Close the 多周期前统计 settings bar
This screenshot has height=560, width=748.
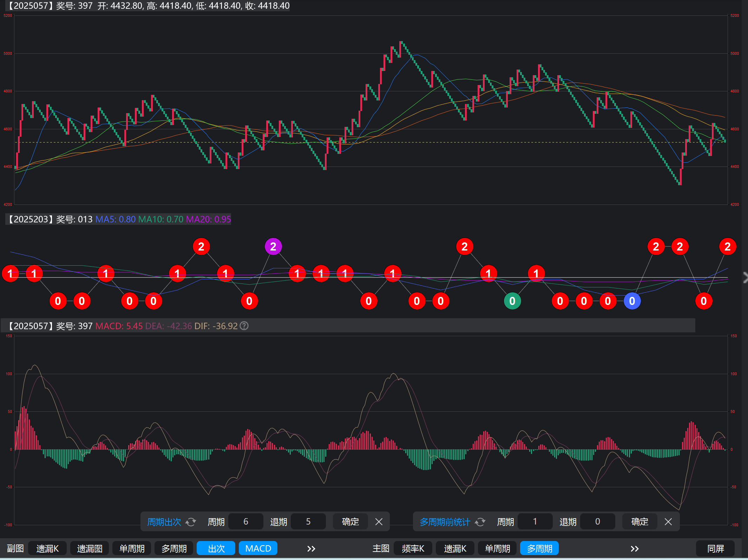tap(668, 522)
